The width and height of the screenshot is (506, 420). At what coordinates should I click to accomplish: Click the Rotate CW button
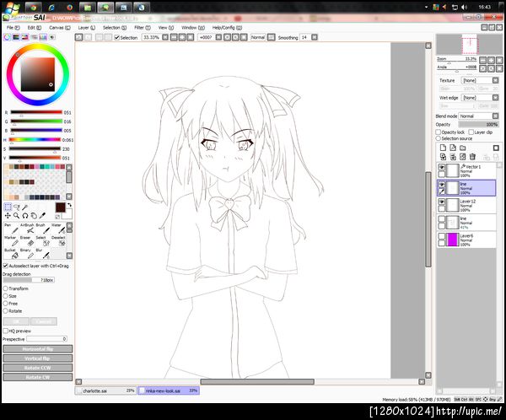[38, 377]
